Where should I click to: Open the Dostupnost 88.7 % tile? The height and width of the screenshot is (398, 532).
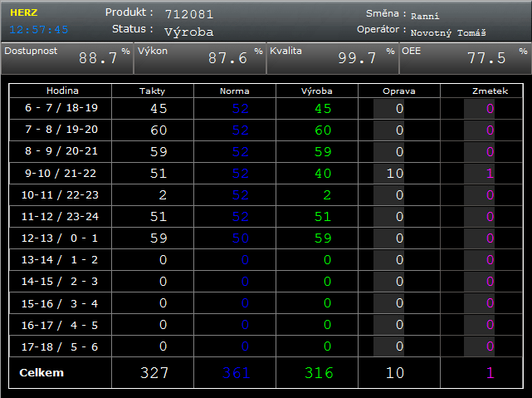[66, 58]
